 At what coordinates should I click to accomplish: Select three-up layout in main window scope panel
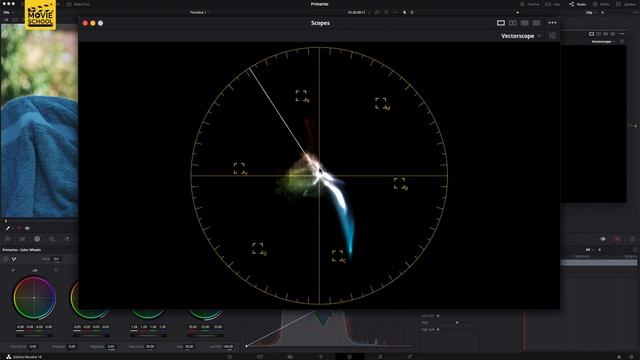click(x=606, y=34)
